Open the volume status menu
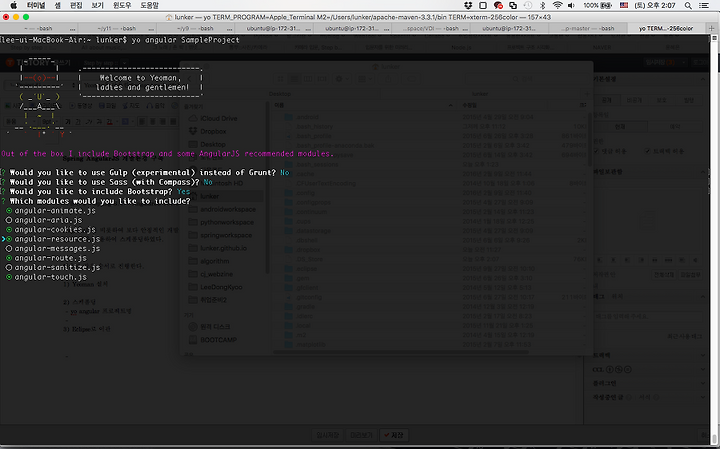 pos(571,6)
